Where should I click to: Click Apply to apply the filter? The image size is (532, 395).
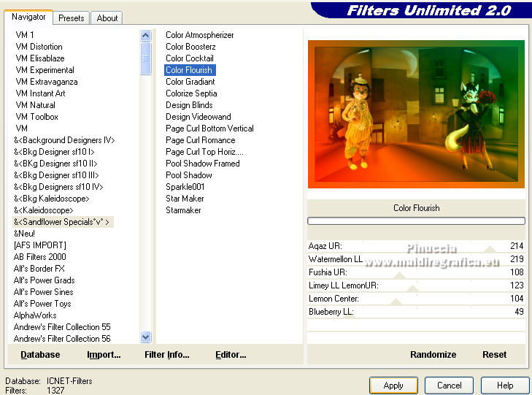point(393,386)
